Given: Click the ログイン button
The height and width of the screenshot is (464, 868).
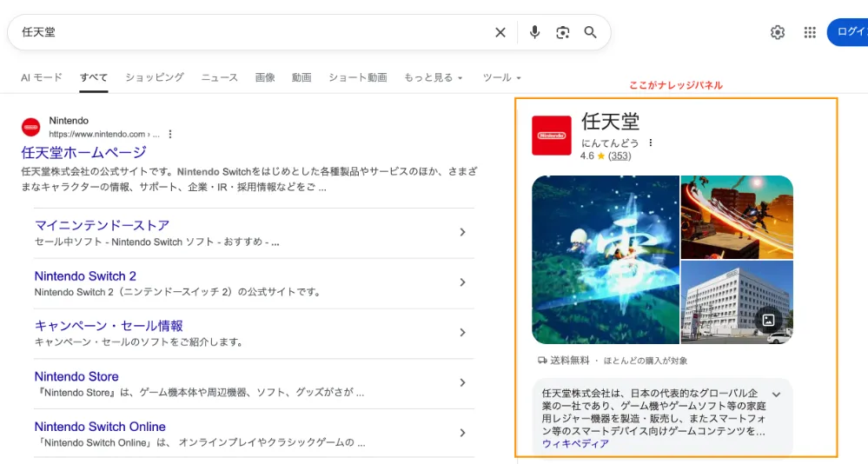Looking at the screenshot, I should [850, 32].
